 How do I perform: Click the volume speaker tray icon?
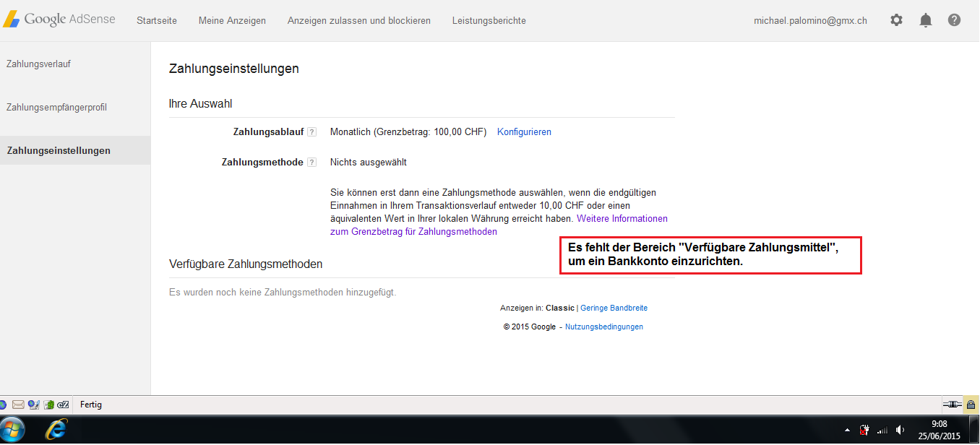(900, 430)
